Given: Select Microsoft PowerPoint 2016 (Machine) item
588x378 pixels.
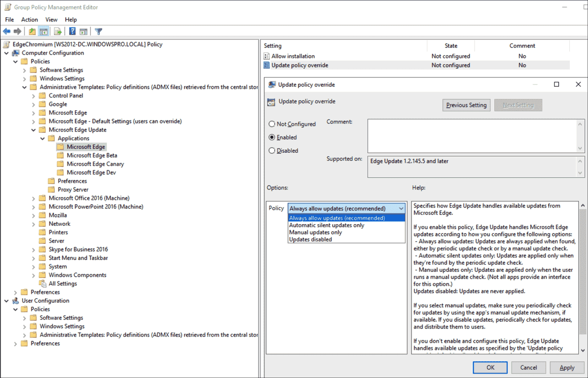Looking at the screenshot, I should click(96, 207).
